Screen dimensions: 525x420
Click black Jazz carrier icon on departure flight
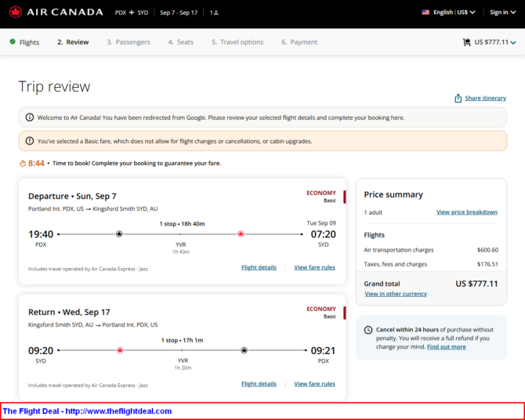(119, 234)
